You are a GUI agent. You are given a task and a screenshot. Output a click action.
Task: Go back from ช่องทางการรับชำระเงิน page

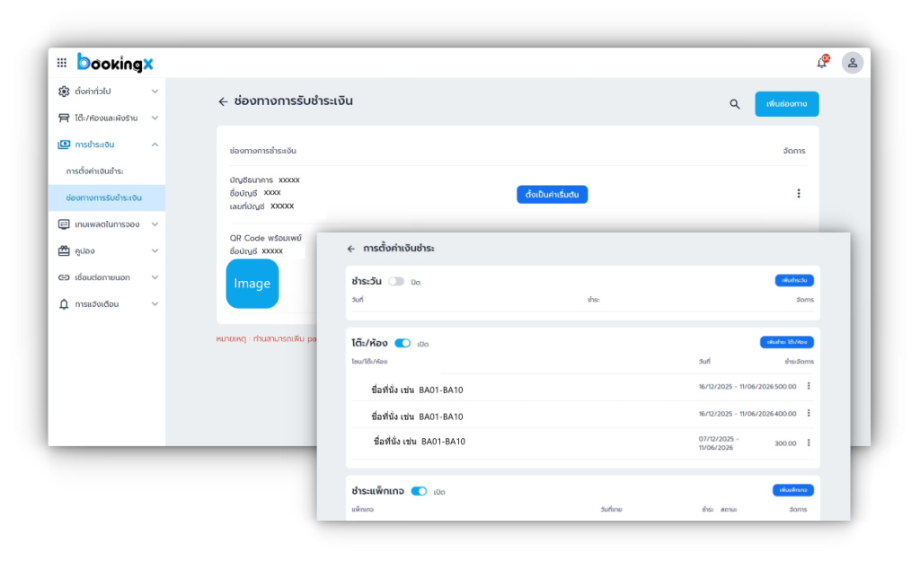tap(223, 101)
